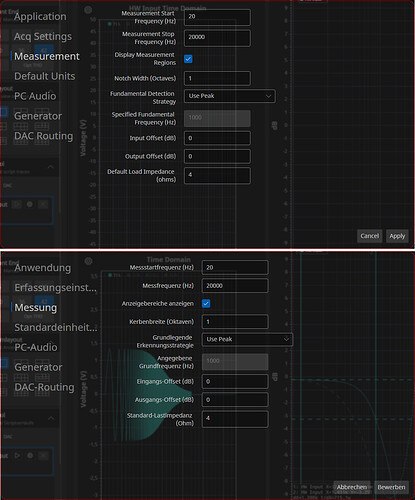Click the Input Offset (dB) field
This screenshot has width=415, height=500.
217,138
